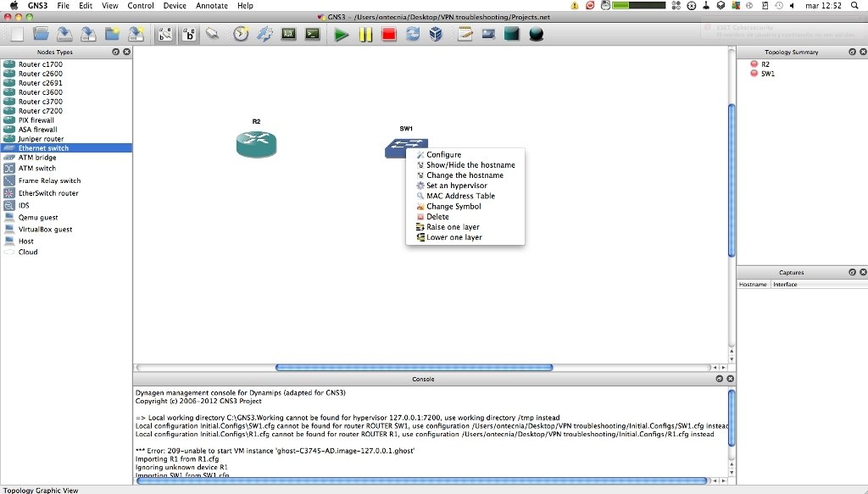Click the R2 router on the canvas
The height and width of the screenshot is (494, 868).
click(x=256, y=144)
